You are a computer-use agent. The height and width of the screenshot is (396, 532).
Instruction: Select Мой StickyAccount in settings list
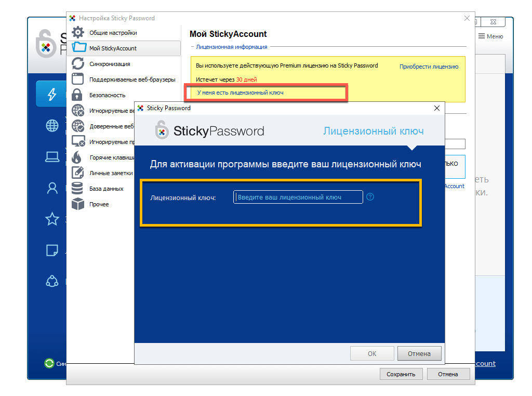pos(113,48)
